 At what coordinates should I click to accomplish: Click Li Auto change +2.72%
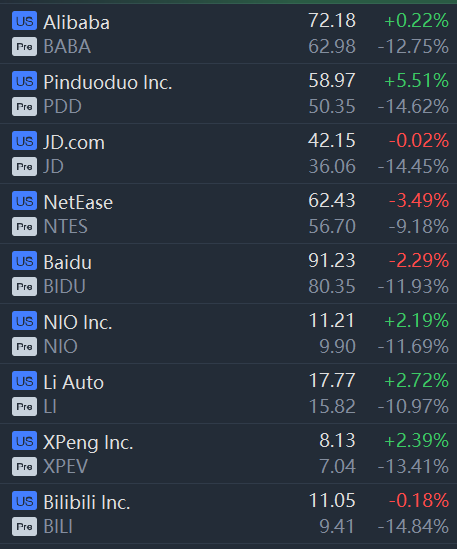[x=416, y=381]
